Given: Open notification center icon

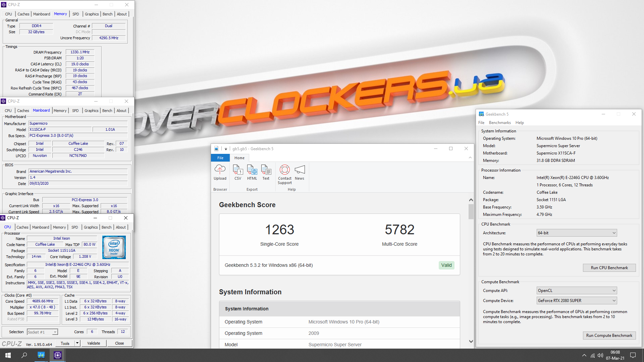Looking at the screenshot, I should 633,355.
